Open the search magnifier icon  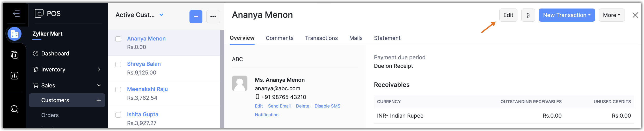[14, 109]
